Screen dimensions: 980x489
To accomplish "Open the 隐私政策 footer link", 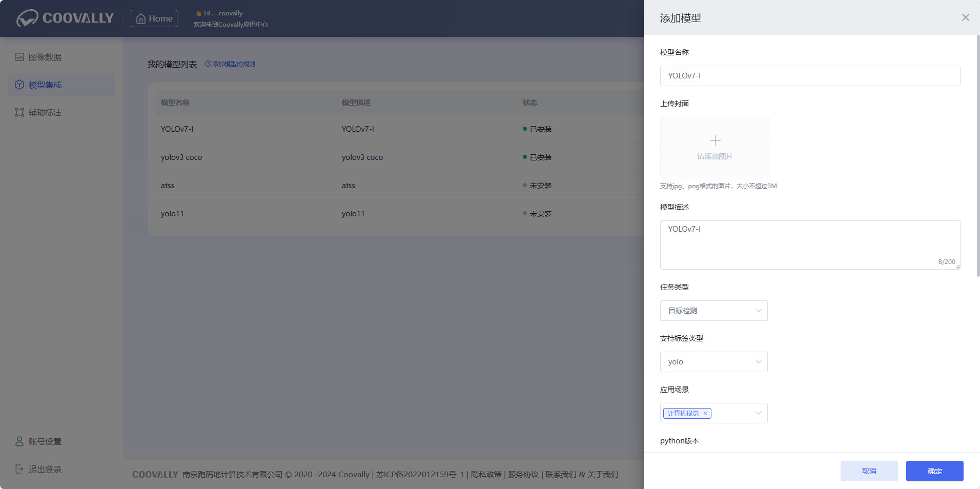I will click(x=486, y=475).
